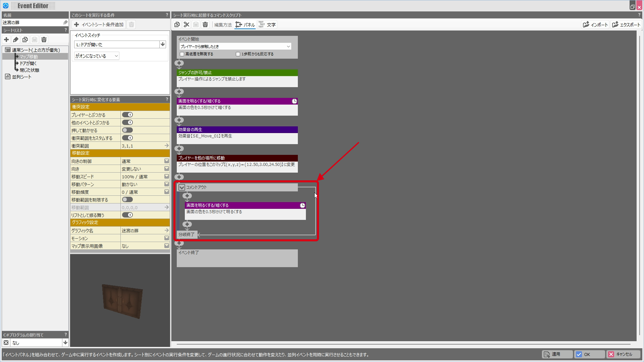Open the プレイヤーから接触したとき trigger dropdown
The image size is (644, 362).
(235, 46)
